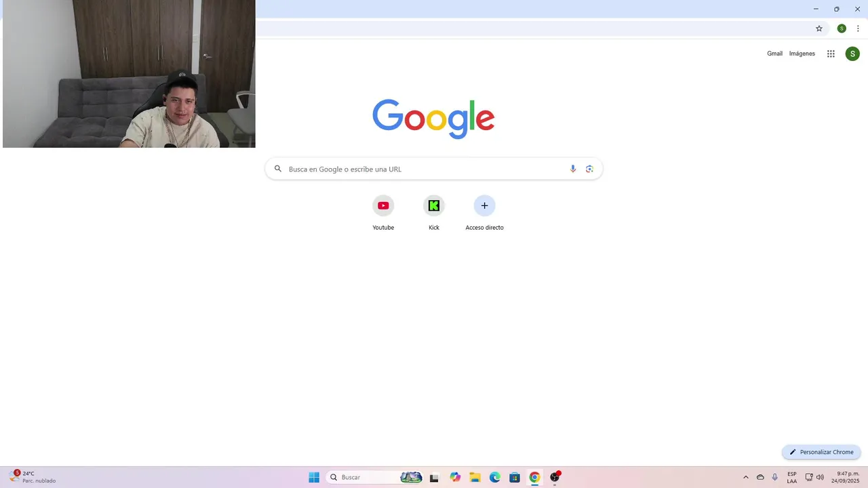
Task: Click the Acceso directo label
Action: 484,228
